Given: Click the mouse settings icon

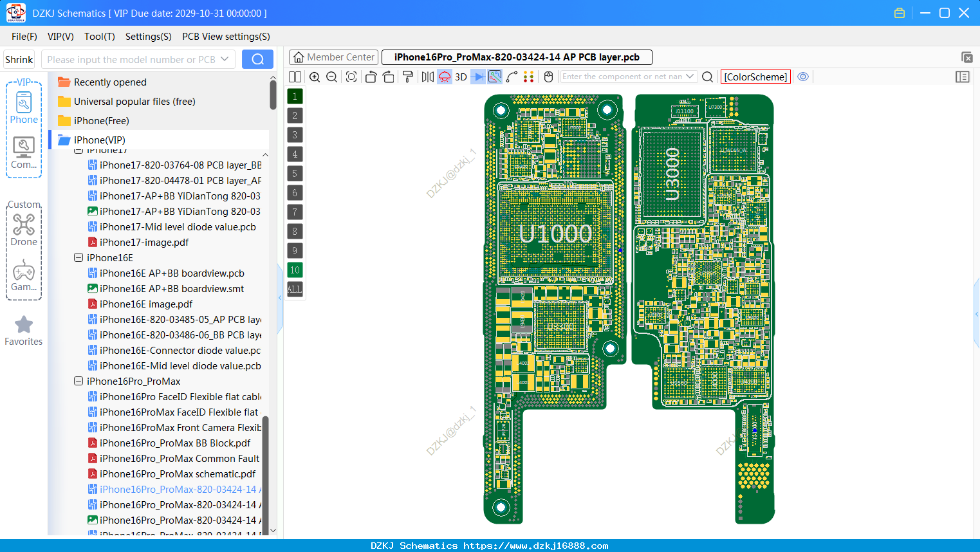Looking at the screenshot, I should pyautogui.click(x=548, y=77).
